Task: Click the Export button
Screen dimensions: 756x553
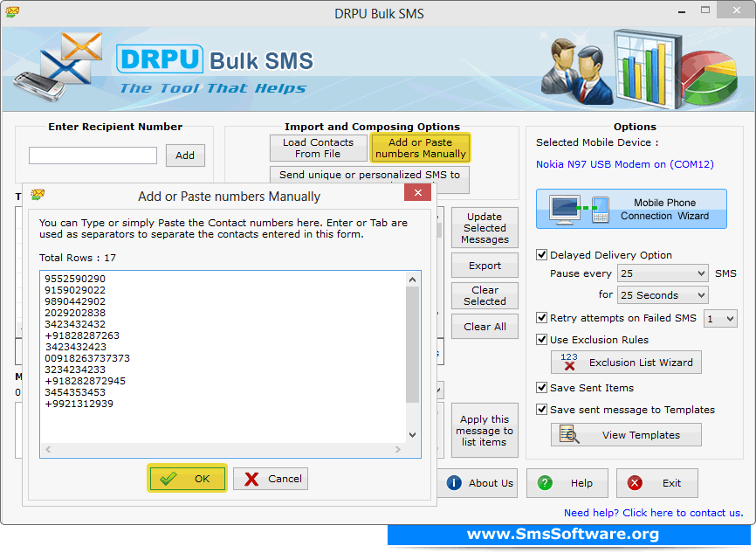Action: tap(485, 266)
